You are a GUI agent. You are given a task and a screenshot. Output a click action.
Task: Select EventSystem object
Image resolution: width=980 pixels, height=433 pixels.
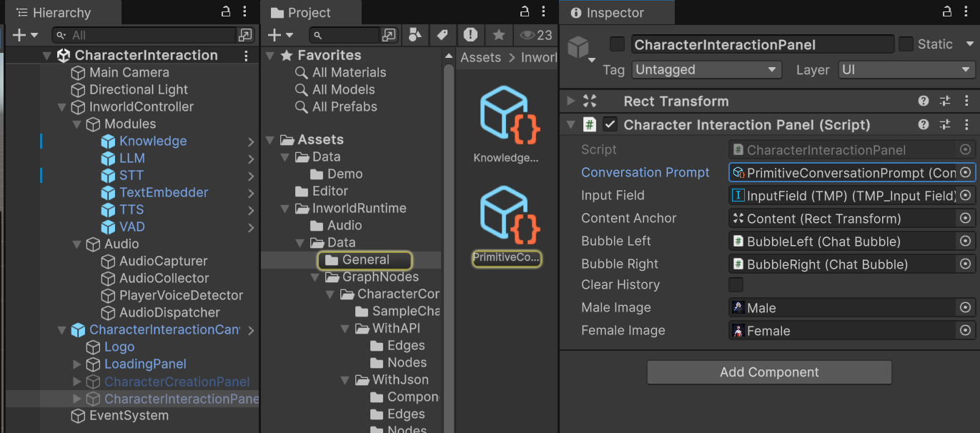point(129,415)
